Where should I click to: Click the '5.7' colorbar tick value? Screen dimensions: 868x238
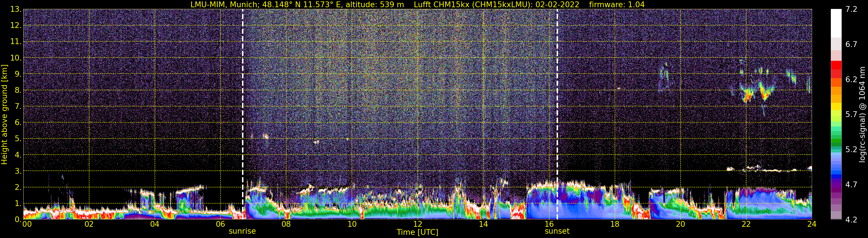[851, 114]
